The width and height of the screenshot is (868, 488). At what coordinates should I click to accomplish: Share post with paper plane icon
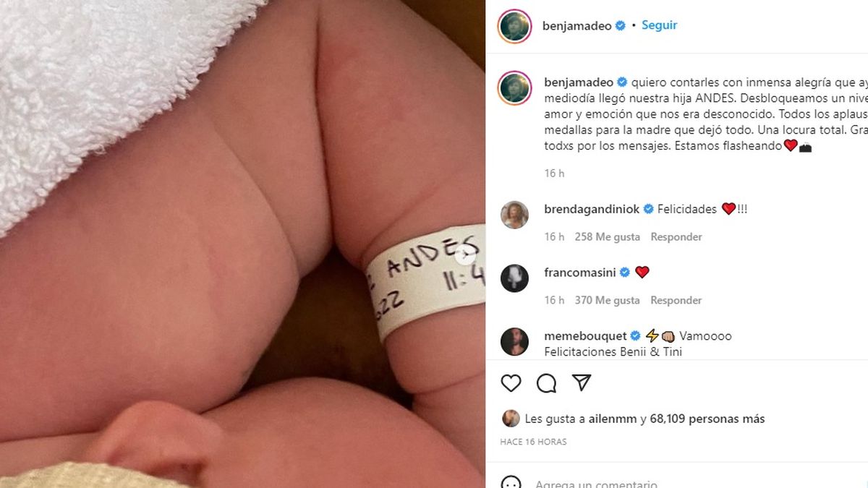(582, 383)
